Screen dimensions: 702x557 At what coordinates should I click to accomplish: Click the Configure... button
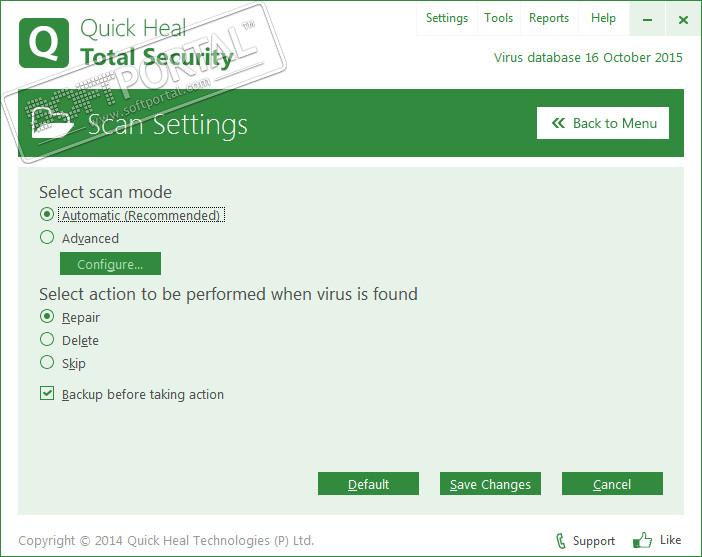(x=110, y=264)
